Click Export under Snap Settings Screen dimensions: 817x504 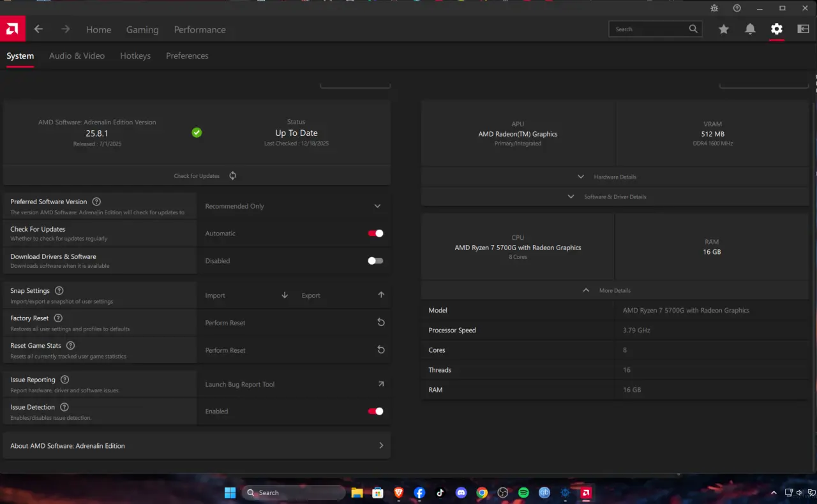coord(311,295)
